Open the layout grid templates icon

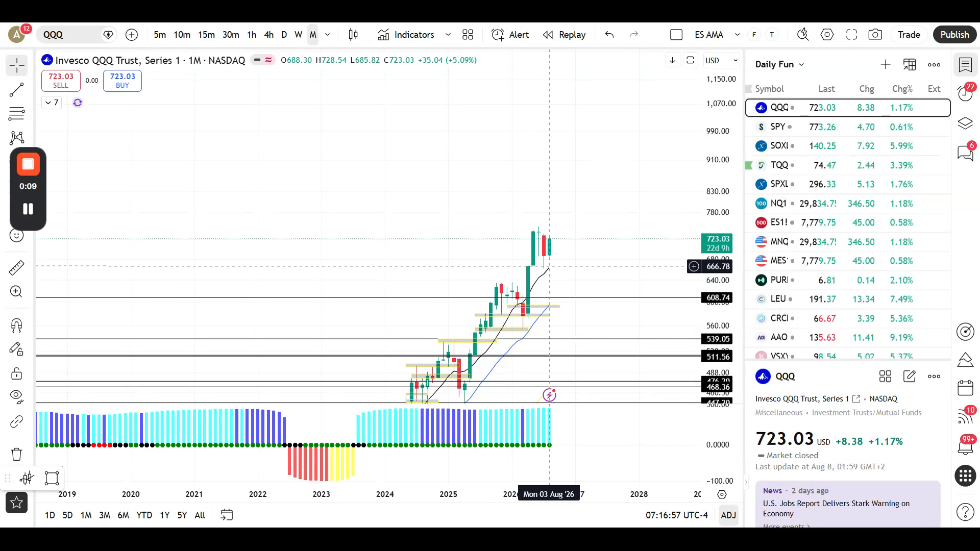[x=468, y=35]
